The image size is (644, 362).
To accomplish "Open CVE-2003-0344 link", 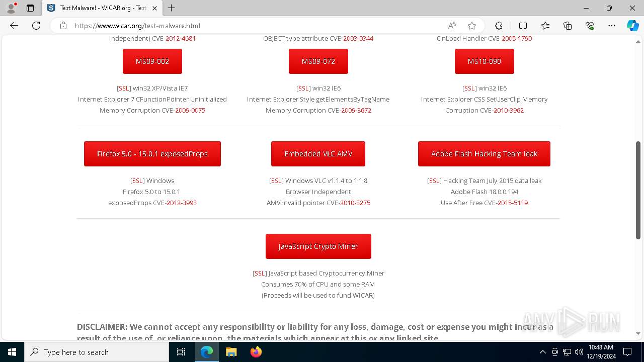I will 358,38.
